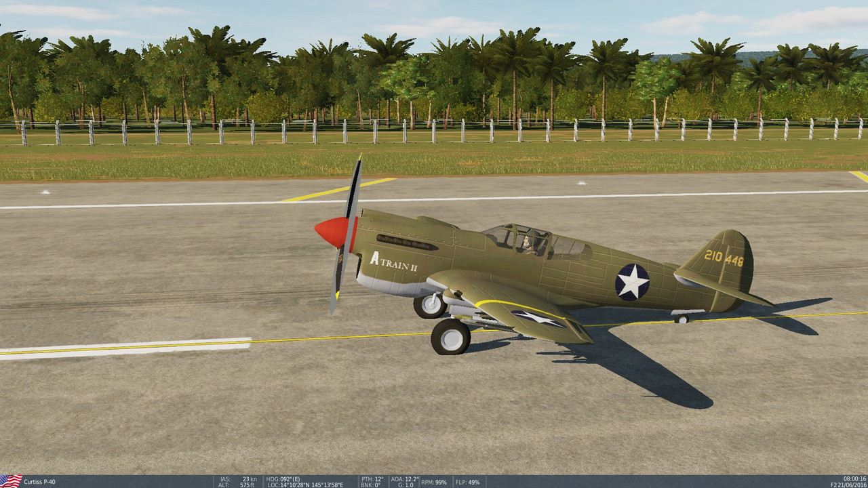This screenshot has height=488, width=868.
Task: Click the BNK 0° bank readout
Action: point(371,485)
